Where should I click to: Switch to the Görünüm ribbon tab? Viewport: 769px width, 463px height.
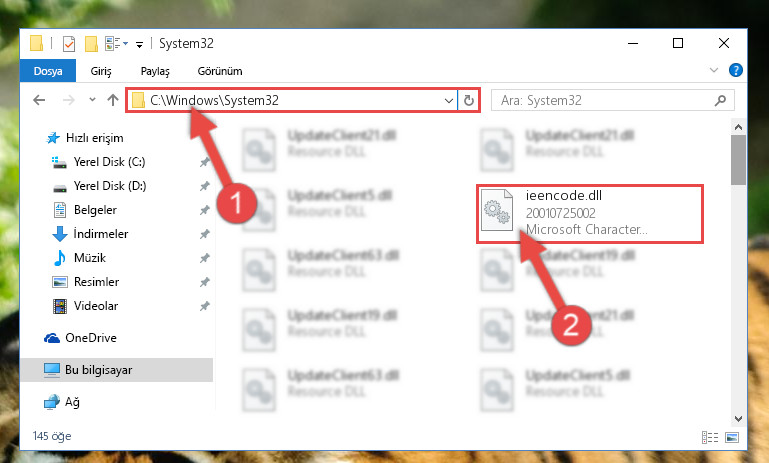coord(220,71)
